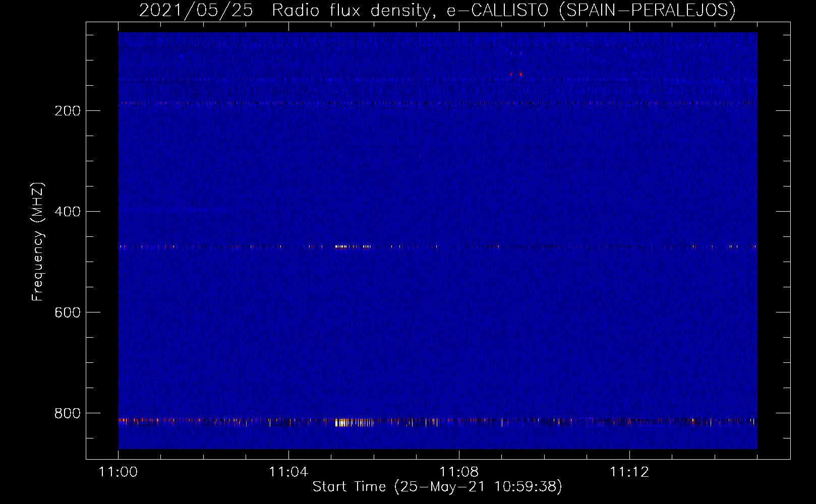Click the date '2021/05/25' in the title
Screen dimensions: 816x504
[x=196, y=10]
